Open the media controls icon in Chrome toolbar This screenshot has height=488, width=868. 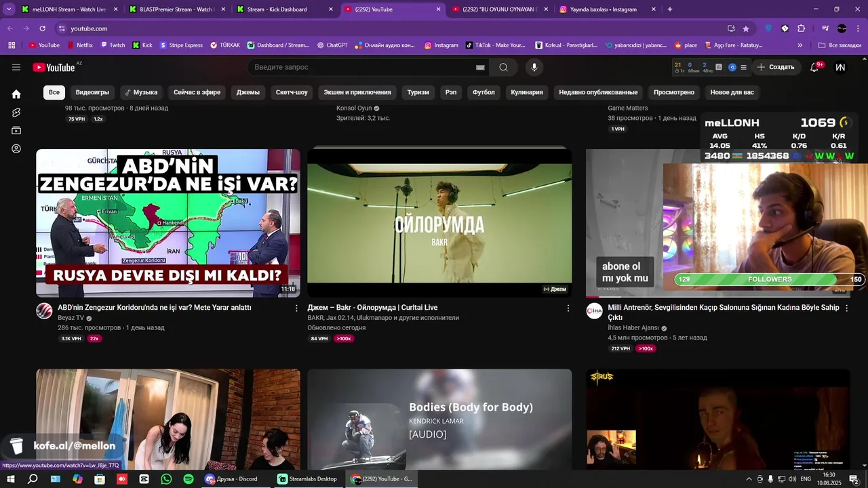click(x=825, y=28)
